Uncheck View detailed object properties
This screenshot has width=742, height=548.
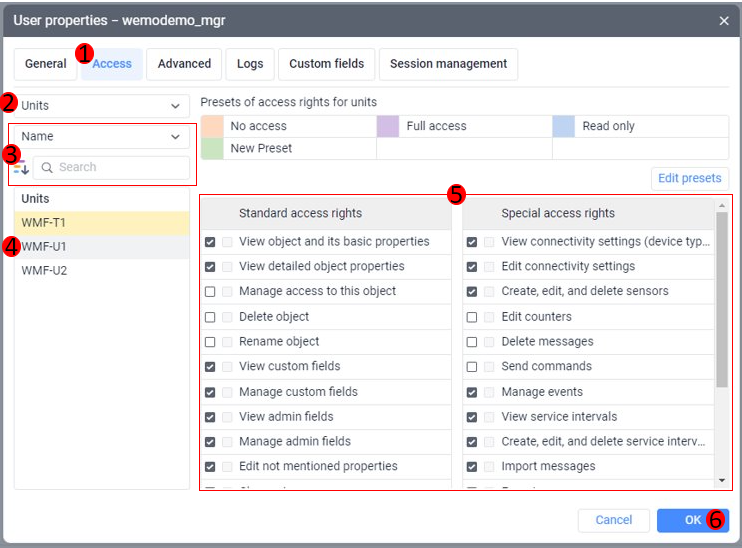click(x=210, y=267)
